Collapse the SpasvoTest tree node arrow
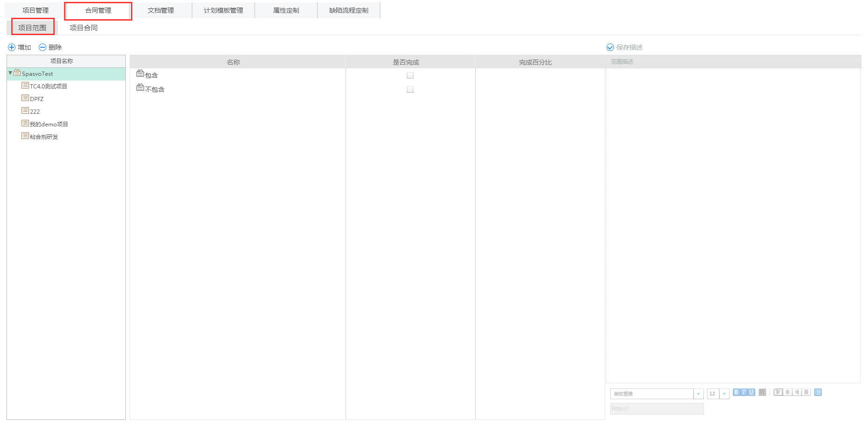868x424 pixels. click(10, 73)
